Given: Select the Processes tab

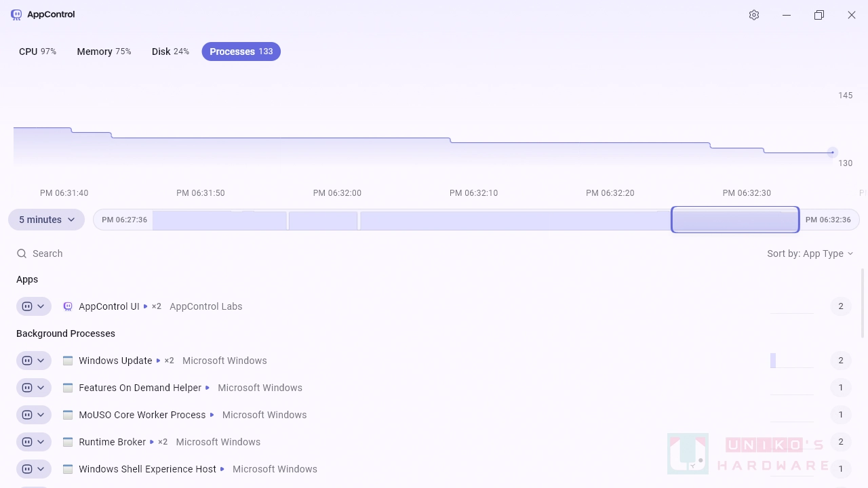Looking at the screenshot, I should 241,52.
